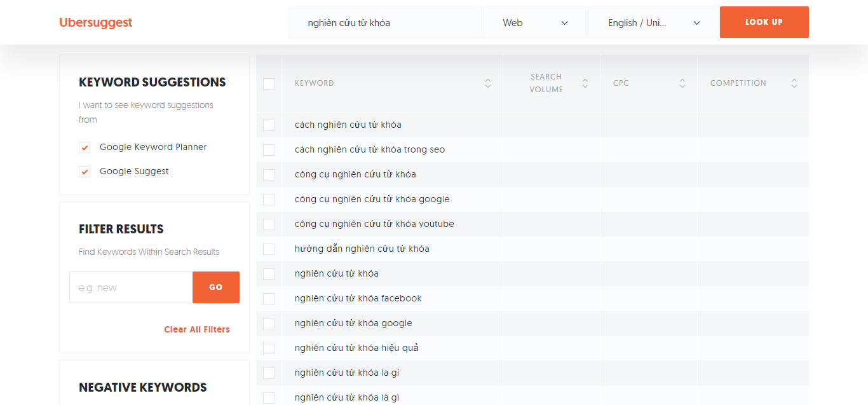Sort by Search Volume arrows
This screenshot has height=405, width=868.
(585, 83)
